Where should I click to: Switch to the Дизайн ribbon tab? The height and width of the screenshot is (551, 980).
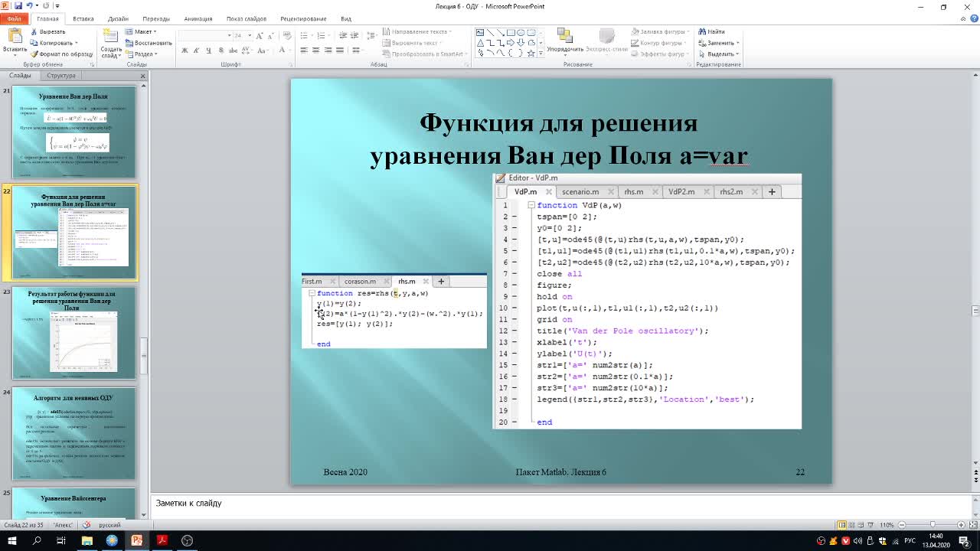pos(118,18)
